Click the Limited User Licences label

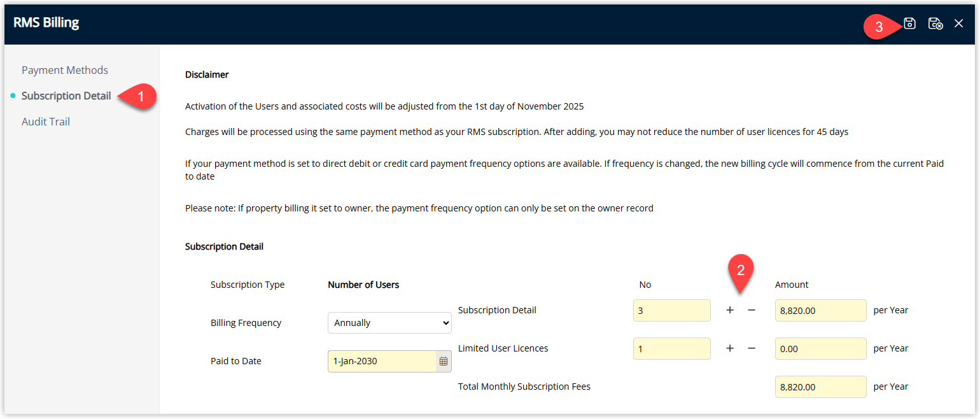(503, 348)
